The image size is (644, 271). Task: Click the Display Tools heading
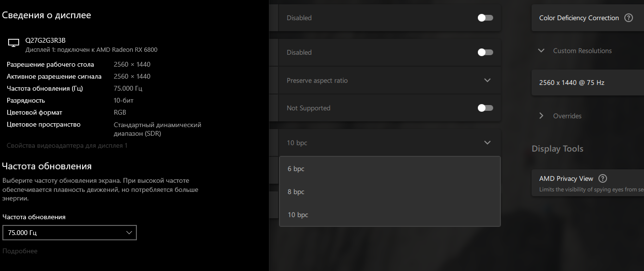point(557,149)
